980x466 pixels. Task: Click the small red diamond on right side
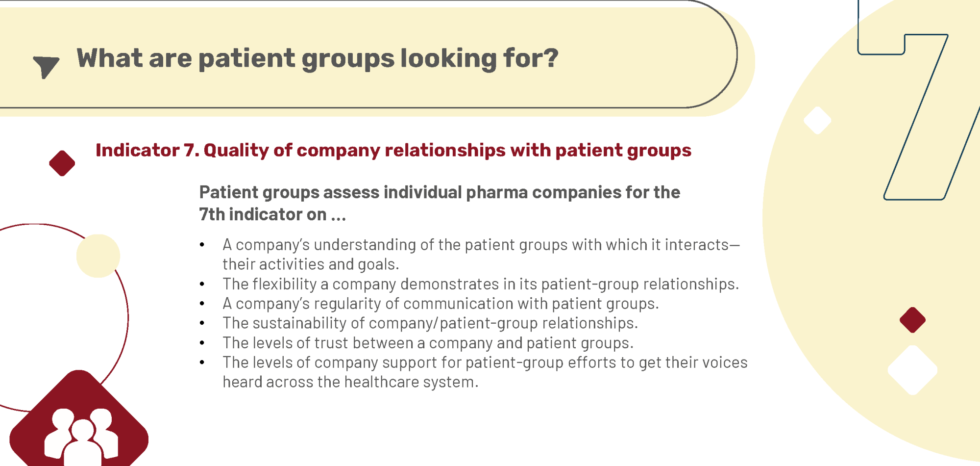tap(912, 320)
